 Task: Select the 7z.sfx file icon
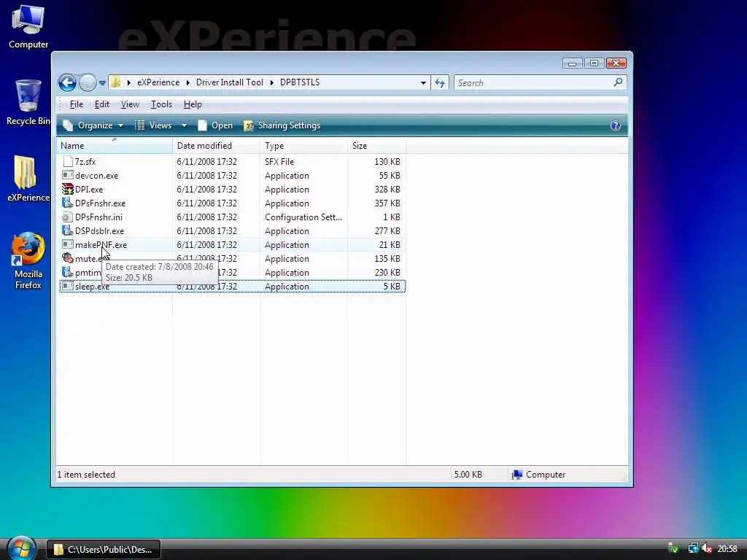[x=68, y=161]
